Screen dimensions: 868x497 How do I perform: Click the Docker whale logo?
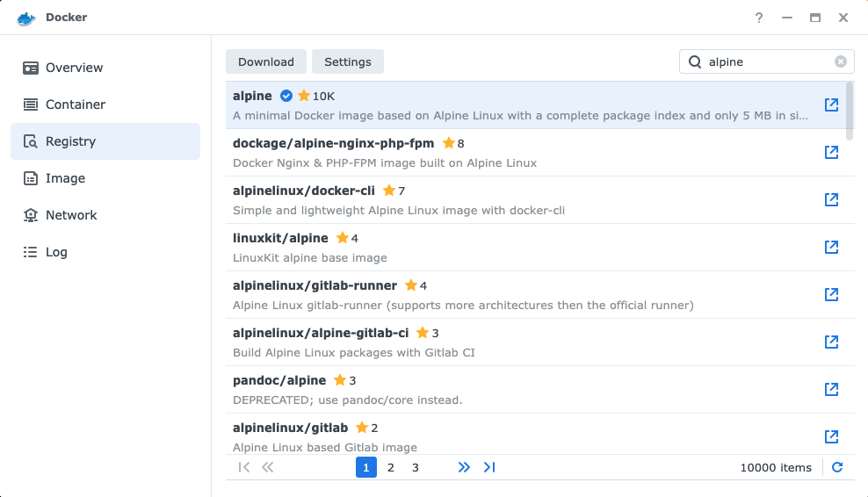click(x=25, y=18)
